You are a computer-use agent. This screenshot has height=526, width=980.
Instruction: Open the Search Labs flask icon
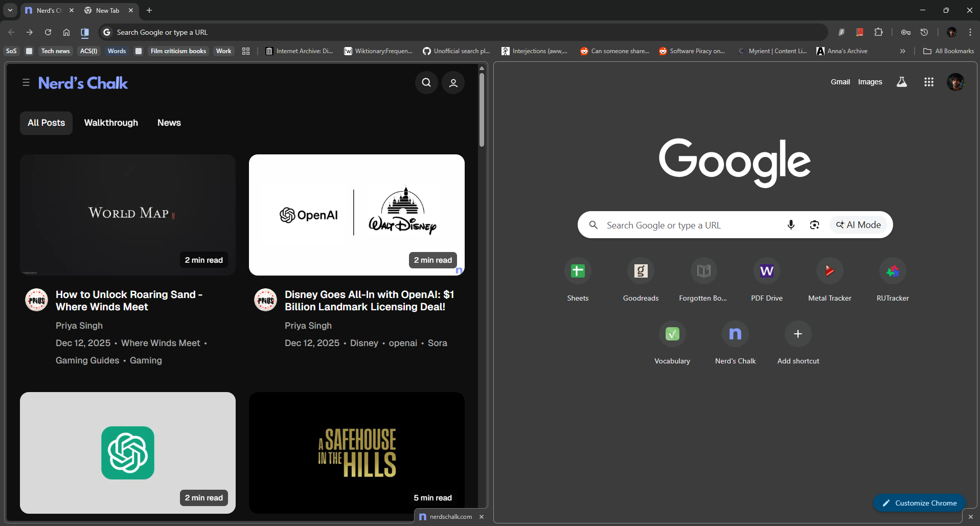(902, 82)
